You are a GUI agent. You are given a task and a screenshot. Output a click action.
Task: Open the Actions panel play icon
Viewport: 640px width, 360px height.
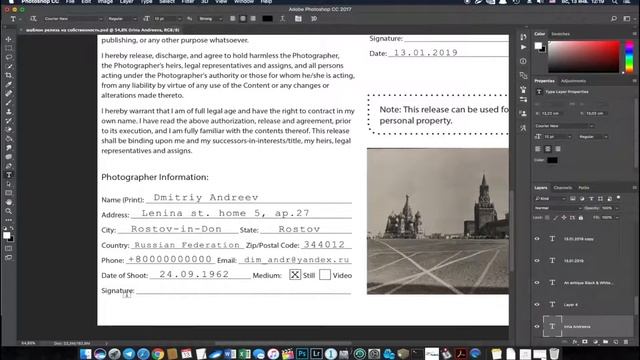tap(523, 47)
